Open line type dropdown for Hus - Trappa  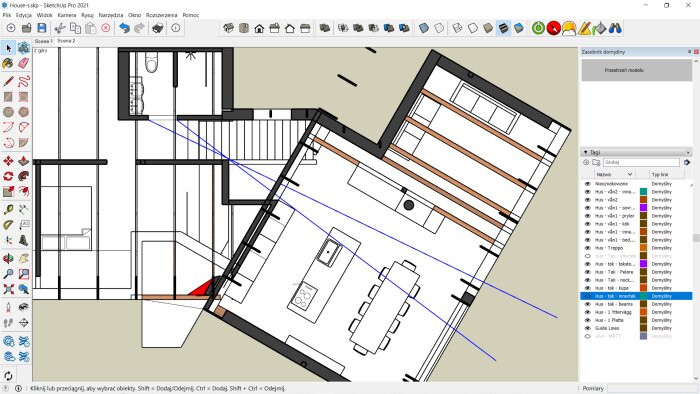(662, 248)
